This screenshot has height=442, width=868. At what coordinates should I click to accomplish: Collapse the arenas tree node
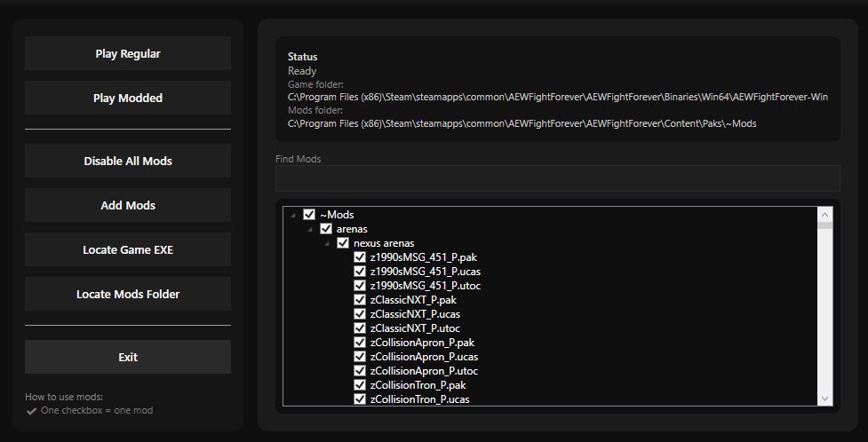(310, 229)
